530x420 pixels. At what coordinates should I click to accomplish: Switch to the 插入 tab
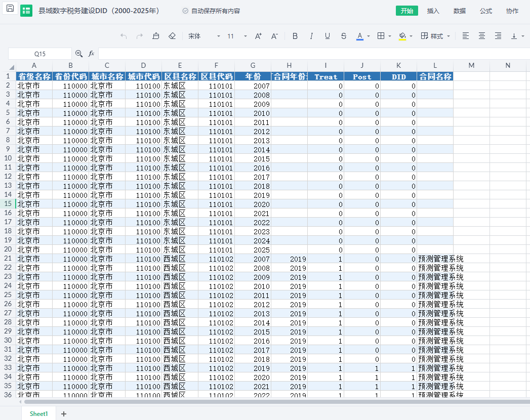click(x=433, y=11)
